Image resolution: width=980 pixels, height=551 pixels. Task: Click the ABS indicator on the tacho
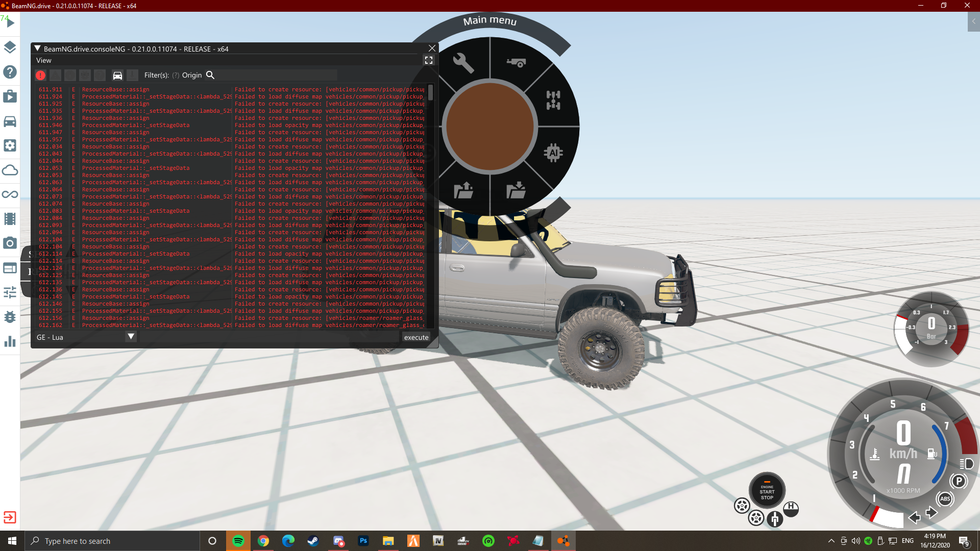coord(945,499)
